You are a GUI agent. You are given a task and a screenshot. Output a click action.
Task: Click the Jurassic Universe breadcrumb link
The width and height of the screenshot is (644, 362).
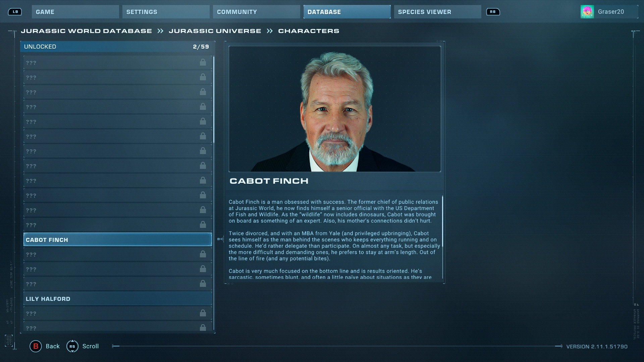click(215, 31)
